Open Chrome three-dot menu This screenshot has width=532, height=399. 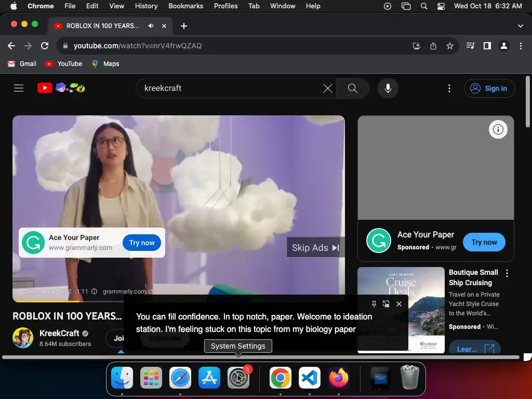521,46
